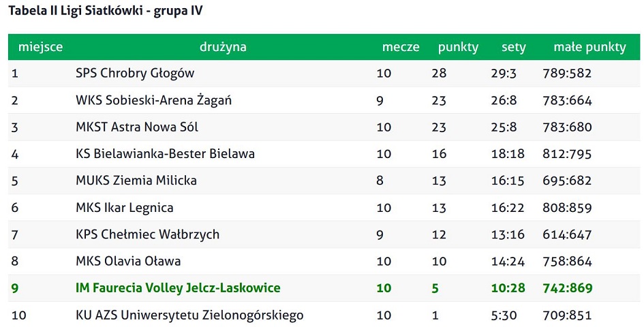644x327 pixels.
Task: Click MUKS Ziemia Milicka team name
Action: click(136, 181)
